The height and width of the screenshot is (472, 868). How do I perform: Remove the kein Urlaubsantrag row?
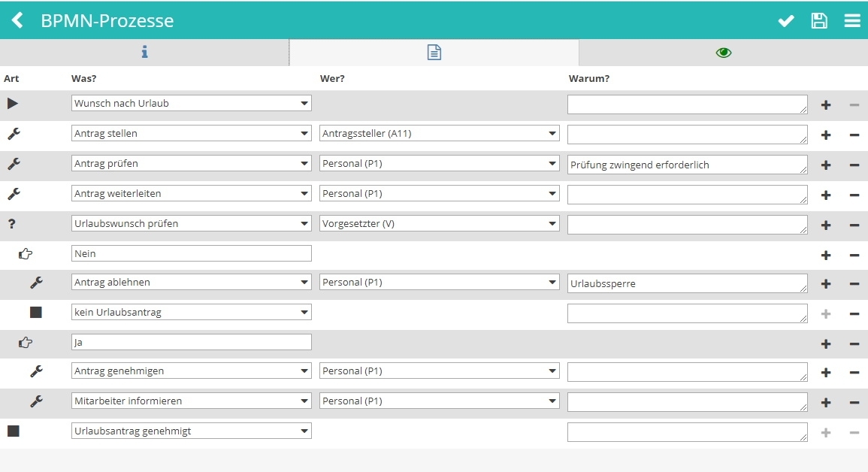854,313
